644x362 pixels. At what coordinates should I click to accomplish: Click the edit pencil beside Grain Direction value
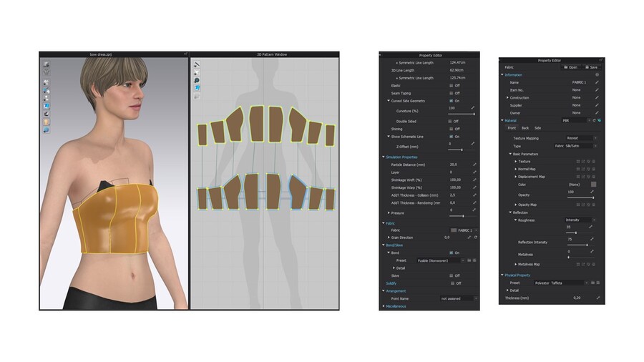pos(469,238)
